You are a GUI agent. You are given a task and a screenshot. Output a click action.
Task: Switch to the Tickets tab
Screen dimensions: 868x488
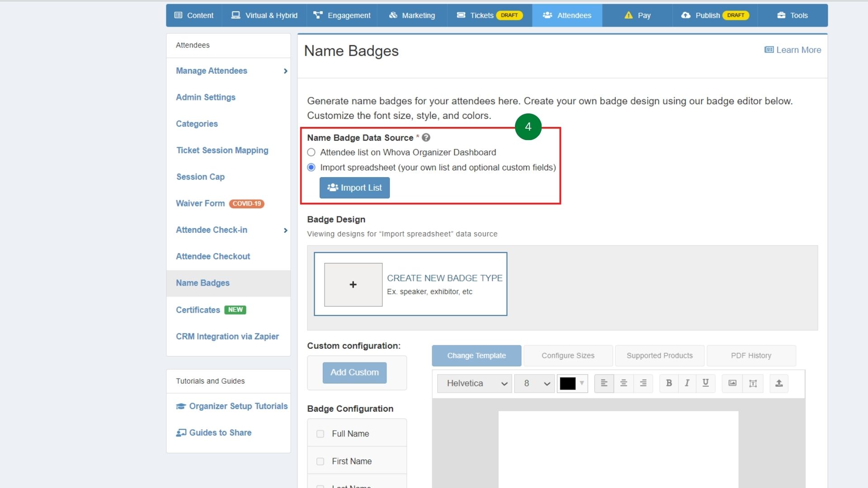481,15
